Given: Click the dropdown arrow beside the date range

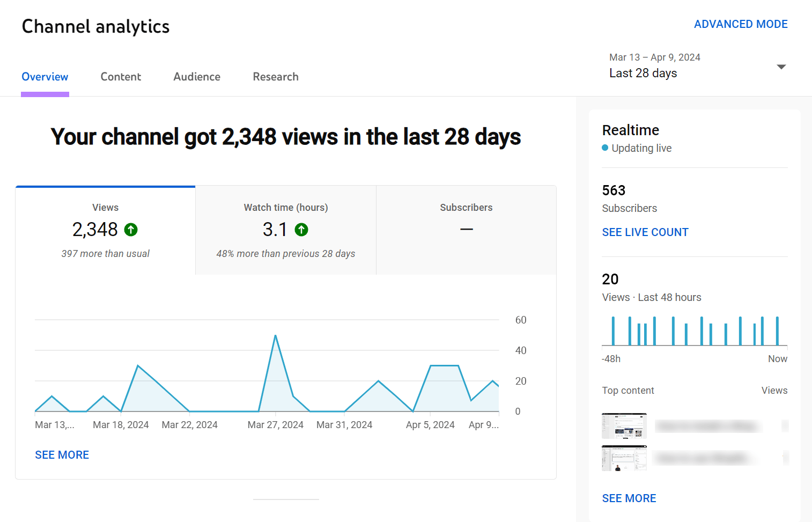Looking at the screenshot, I should 781,67.
